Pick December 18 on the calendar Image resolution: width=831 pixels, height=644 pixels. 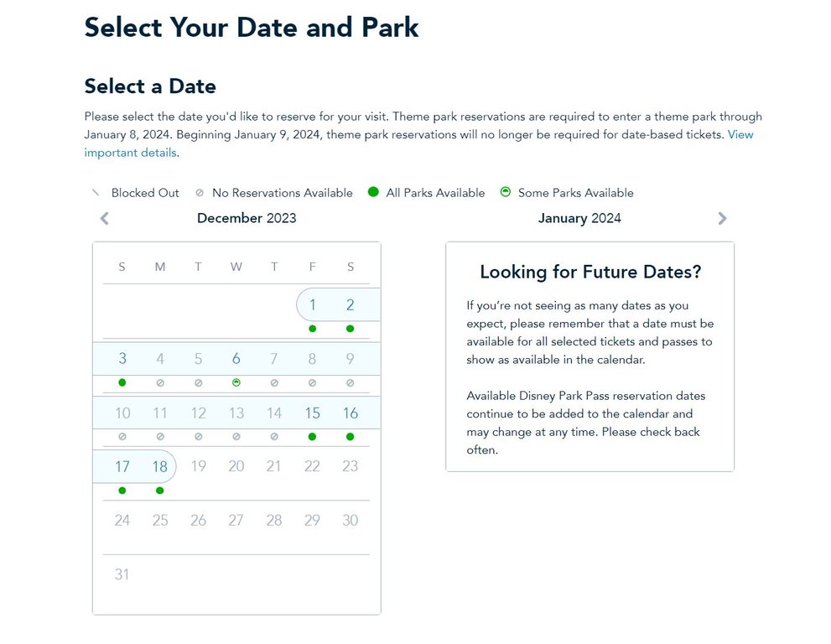click(160, 467)
